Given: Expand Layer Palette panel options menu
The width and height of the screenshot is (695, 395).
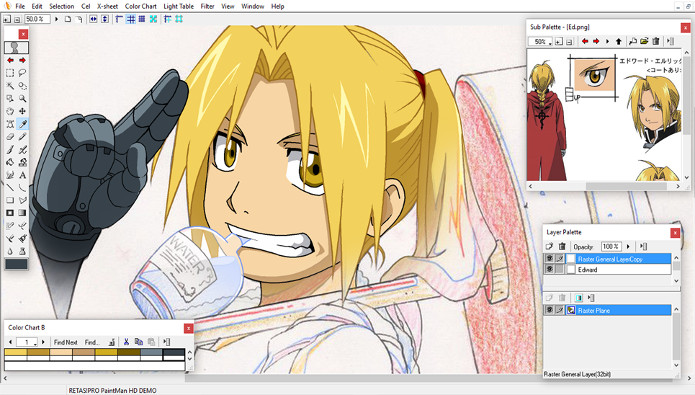Looking at the screenshot, I should pos(644,246).
